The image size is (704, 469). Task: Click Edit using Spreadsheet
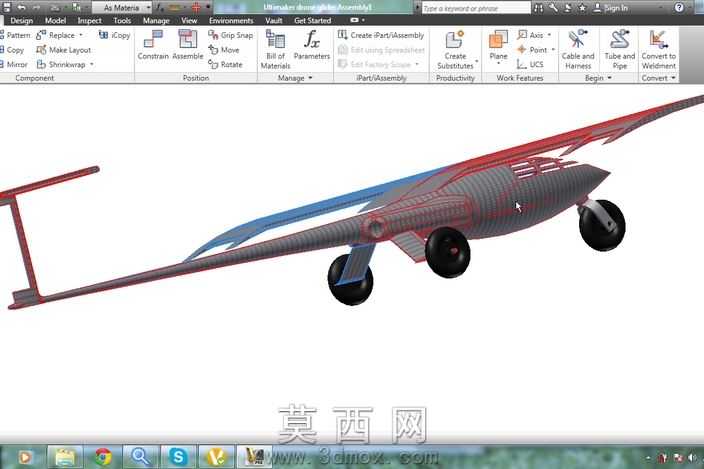click(381, 50)
